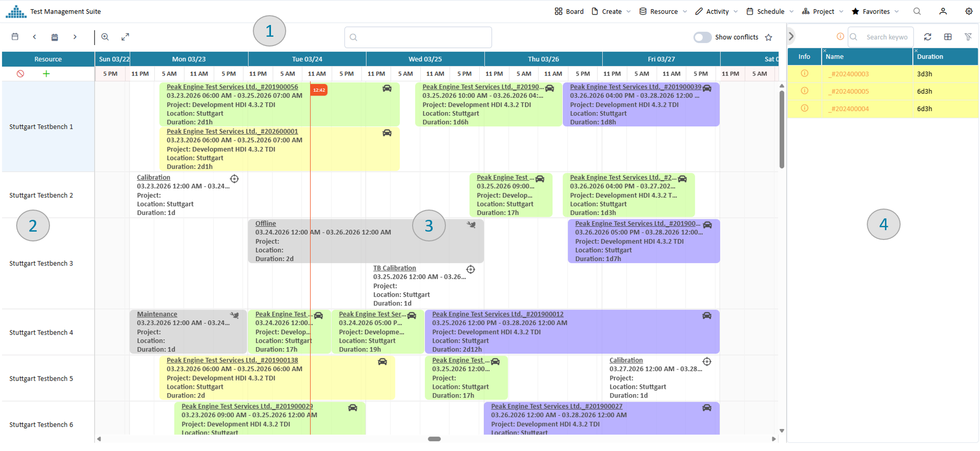Expand the Create dropdown menu
This screenshot has height=451, width=980.
pos(611,11)
